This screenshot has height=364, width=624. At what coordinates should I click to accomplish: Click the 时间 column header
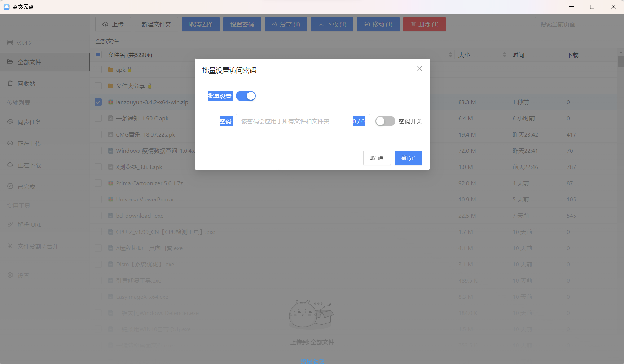click(x=518, y=55)
